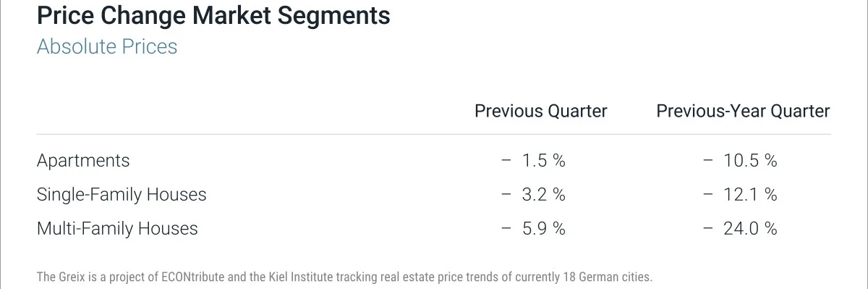Select the Absolute Prices subtitle
868x289 pixels.
pyautogui.click(x=107, y=47)
